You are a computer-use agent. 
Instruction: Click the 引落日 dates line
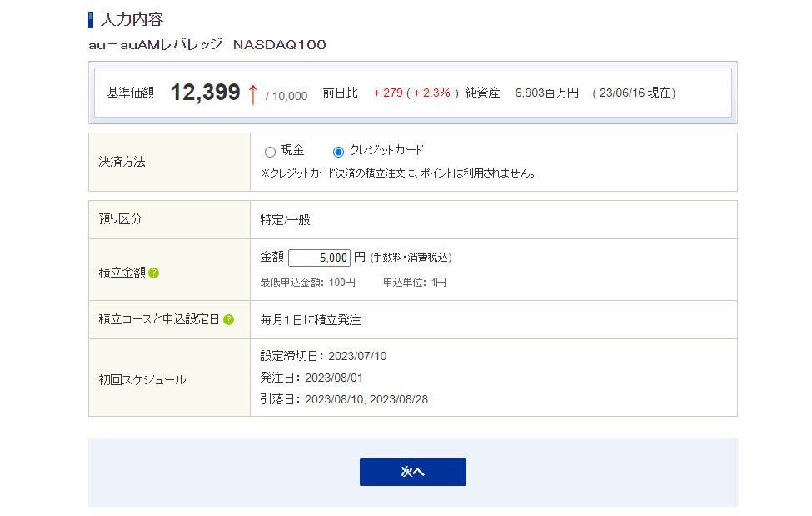tap(344, 399)
